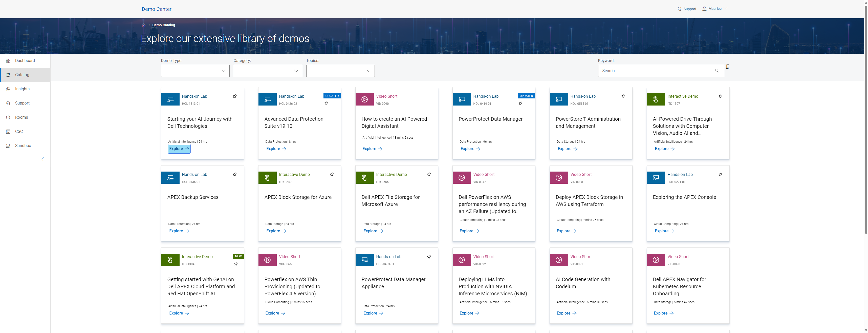868x333 pixels.
Task: Pin the APEX Block Storage for Azure demo
Action: pyautogui.click(x=332, y=175)
